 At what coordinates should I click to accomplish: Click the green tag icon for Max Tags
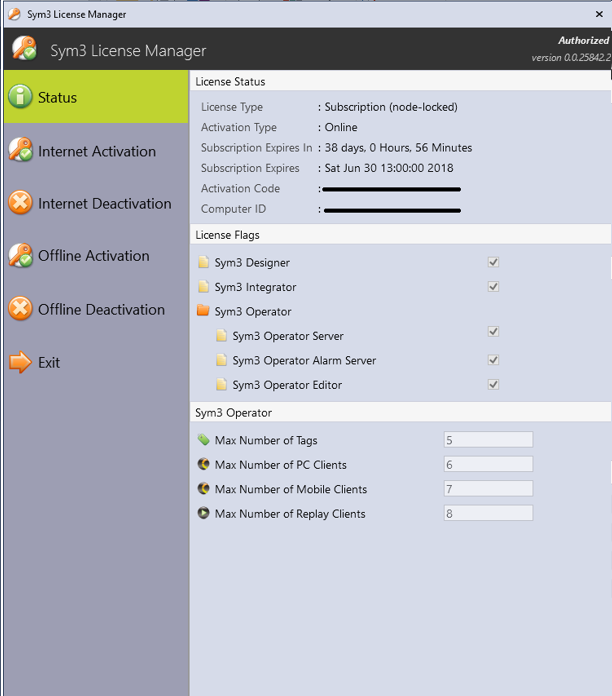click(x=203, y=439)
